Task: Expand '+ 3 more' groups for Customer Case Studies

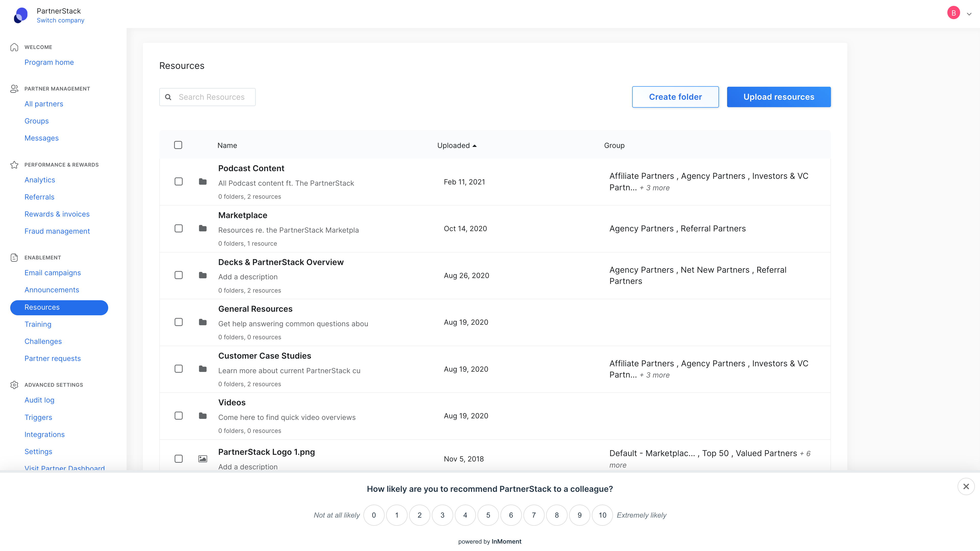Action: [654, 375]
